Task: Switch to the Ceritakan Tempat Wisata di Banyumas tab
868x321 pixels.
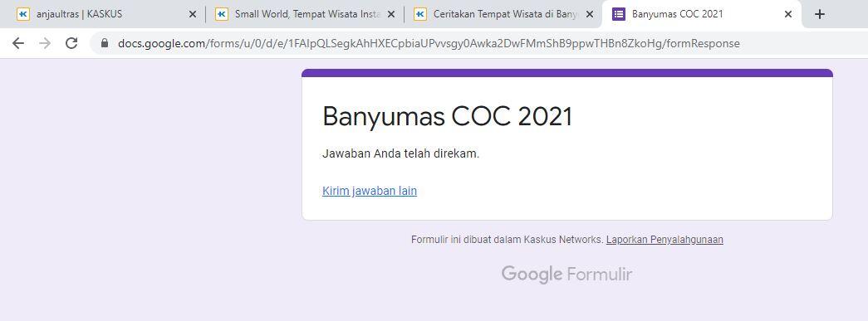Action: (503, 14)
